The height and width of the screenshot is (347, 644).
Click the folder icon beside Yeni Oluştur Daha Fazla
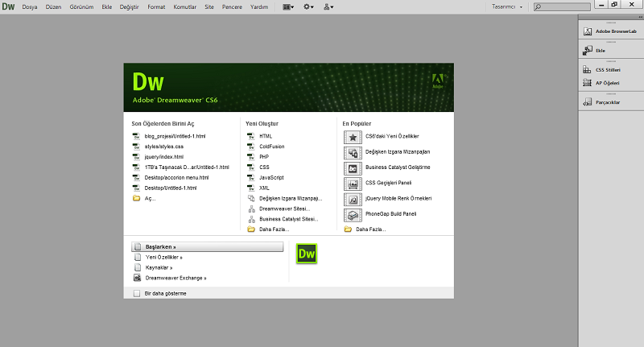click(x=251, y=229)
